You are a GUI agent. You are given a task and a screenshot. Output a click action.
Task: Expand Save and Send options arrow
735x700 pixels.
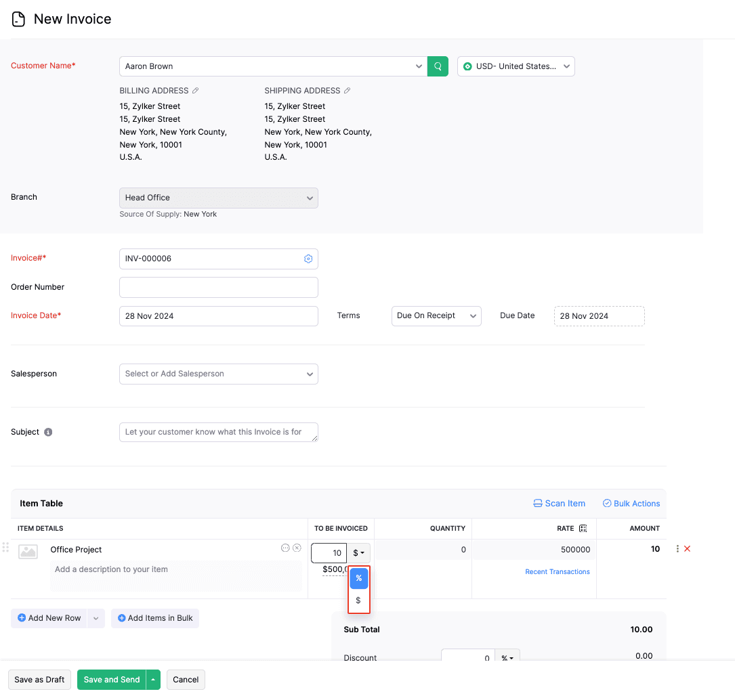click(x=154, y=680)
